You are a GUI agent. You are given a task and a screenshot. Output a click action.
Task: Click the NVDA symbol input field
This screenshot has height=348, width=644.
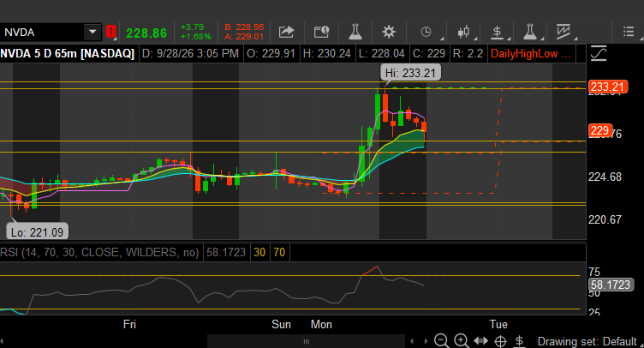42,32
